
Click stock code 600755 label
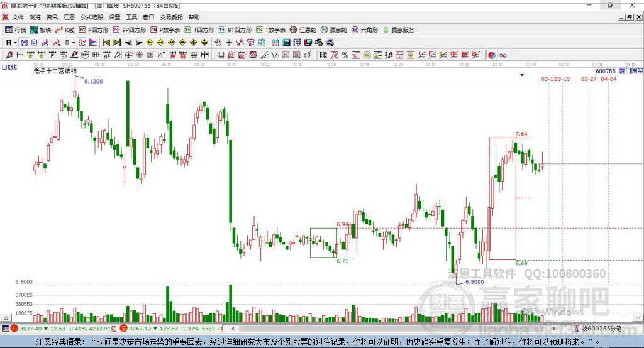coord(606,72)
